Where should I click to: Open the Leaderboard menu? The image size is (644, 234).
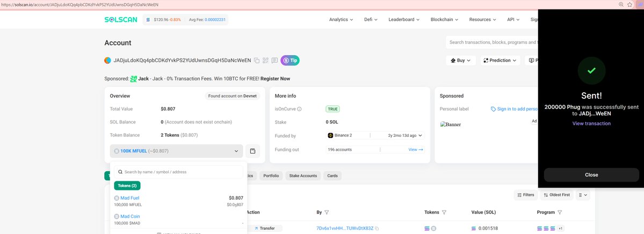[404, 19]
